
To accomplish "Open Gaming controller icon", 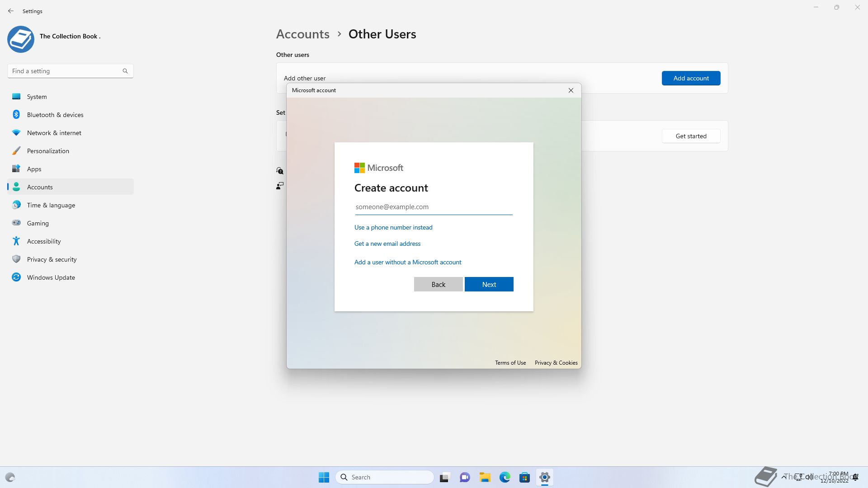I will click(16, 223).
